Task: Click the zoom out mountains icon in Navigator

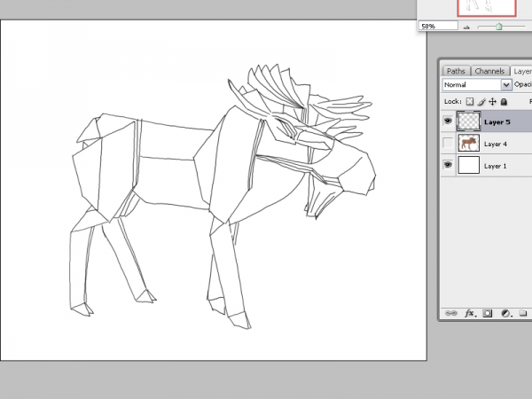Action: tap(467, 27)
